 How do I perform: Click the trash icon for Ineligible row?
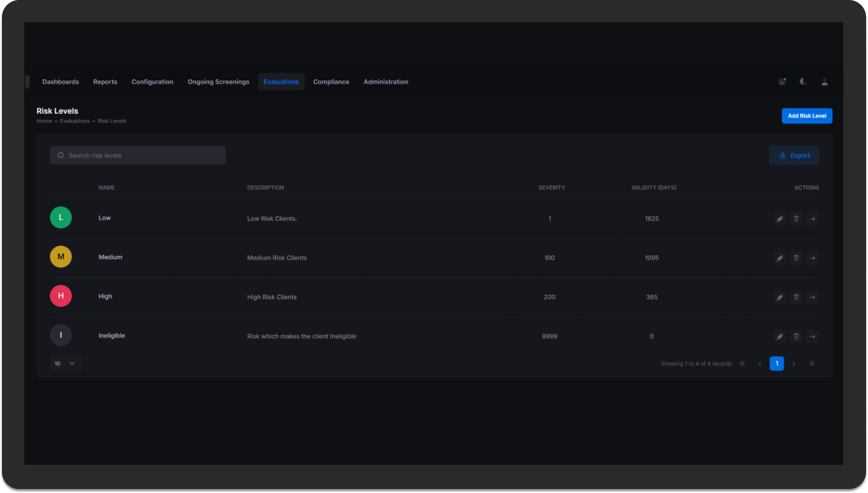[796, 337]
